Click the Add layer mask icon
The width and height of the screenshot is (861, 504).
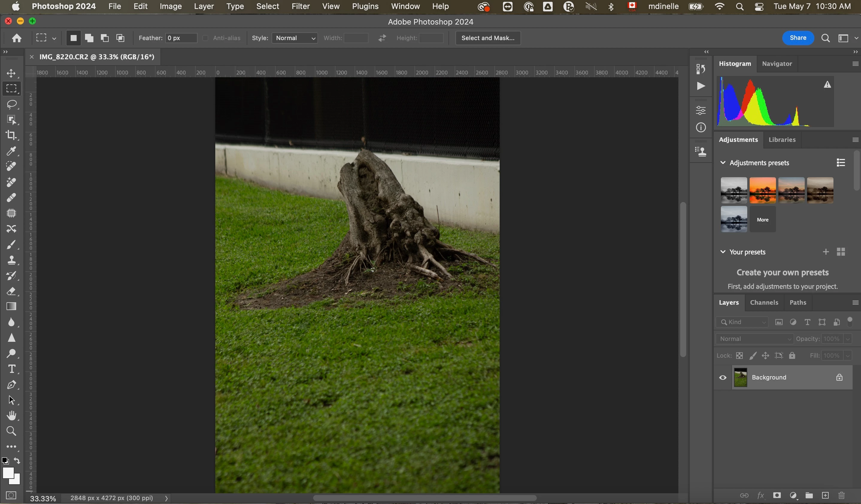pyautogui.click(x=777, y=495)
